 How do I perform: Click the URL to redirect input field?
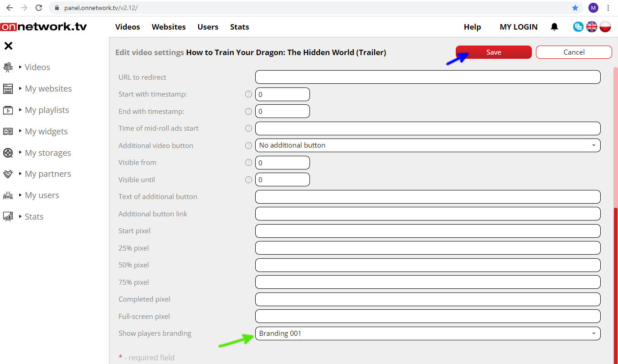(x=427, y=77)
